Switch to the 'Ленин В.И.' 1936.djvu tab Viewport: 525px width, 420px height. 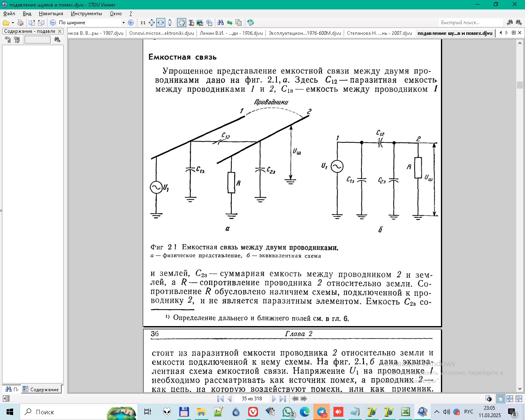click(x=231, y=33)
